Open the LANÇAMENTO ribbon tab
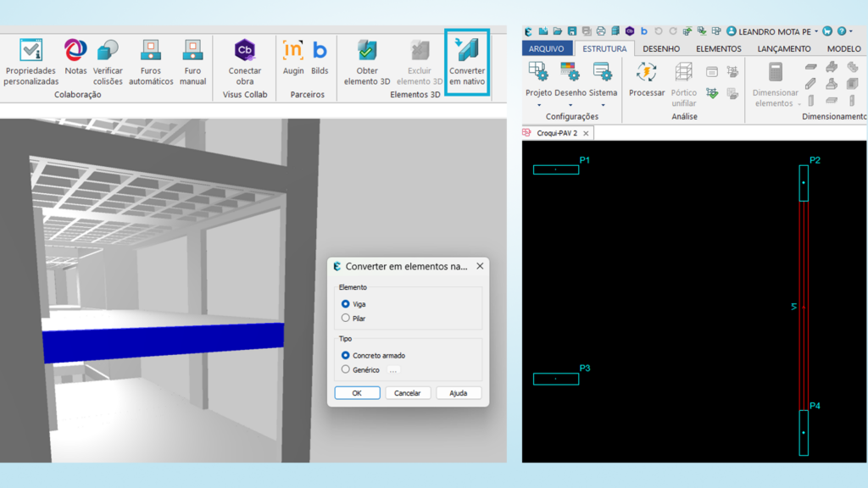 coord(784,49)
